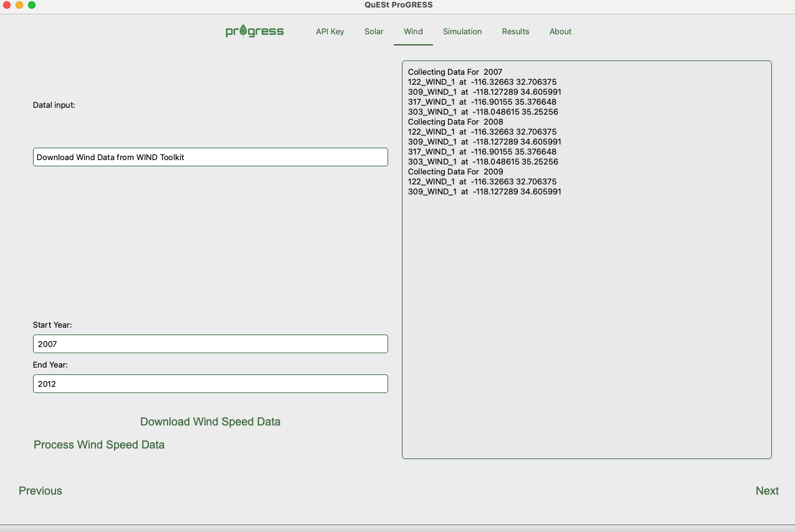Click the Process Wind Speed Data button
Viewport: 795px width, 532px height.
tap(99, 445)
